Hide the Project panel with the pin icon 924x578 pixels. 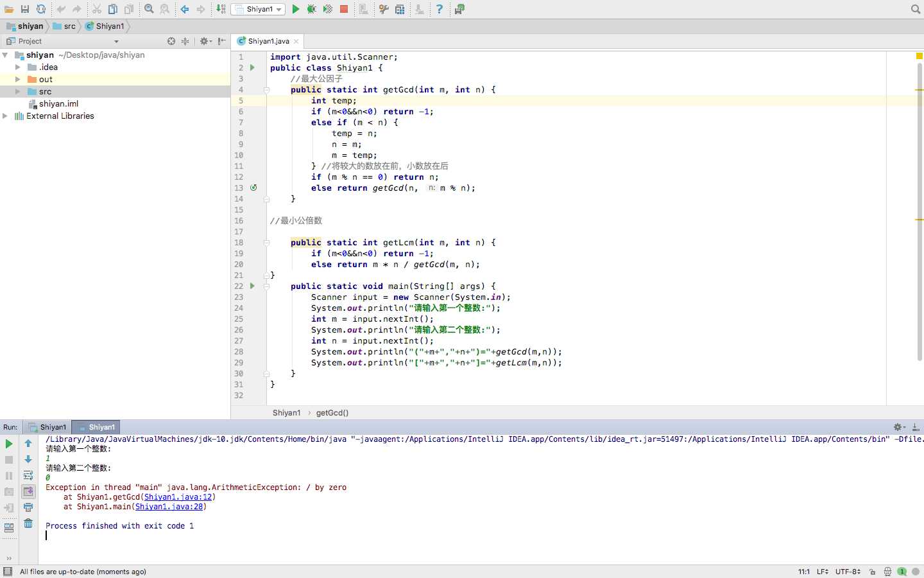[222, 41]
